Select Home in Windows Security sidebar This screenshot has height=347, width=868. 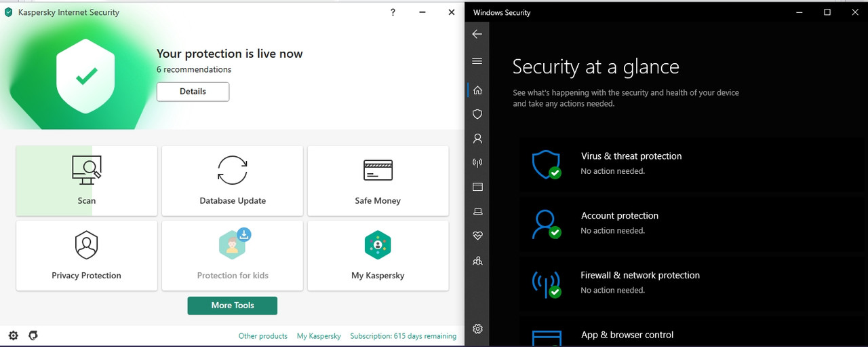(x=477, y=90)
